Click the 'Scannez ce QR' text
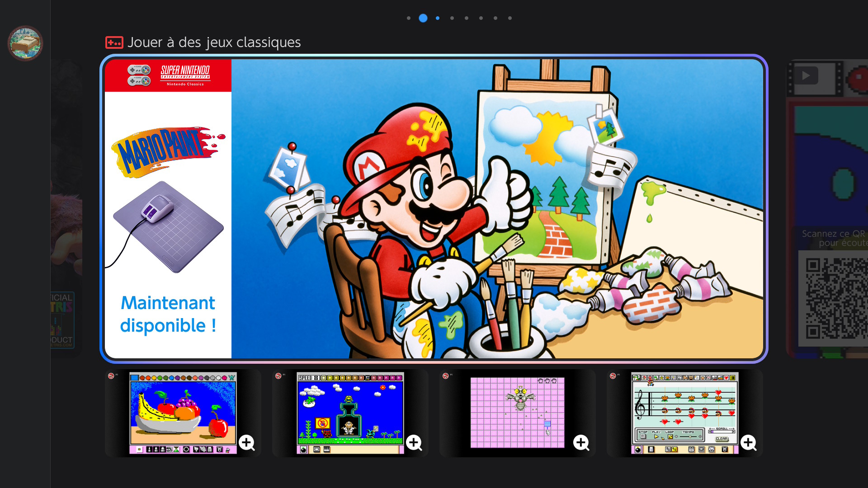 coord(834,234)
